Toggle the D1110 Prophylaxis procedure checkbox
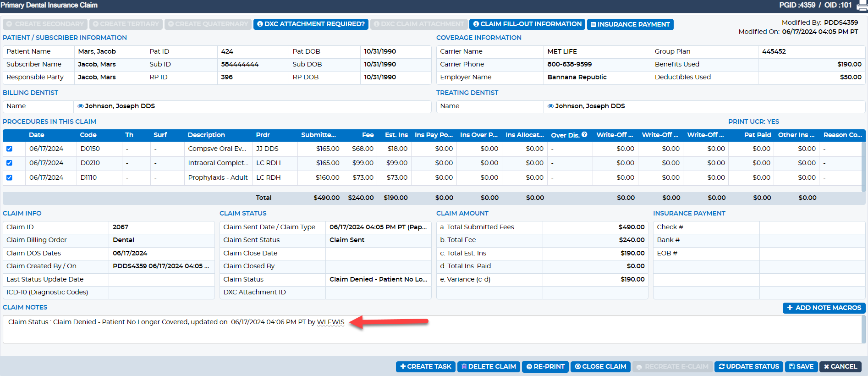 pos(9,177)
